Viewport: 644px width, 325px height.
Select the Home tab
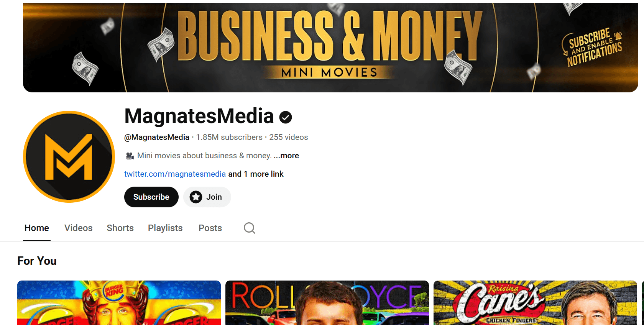(37, 228)
